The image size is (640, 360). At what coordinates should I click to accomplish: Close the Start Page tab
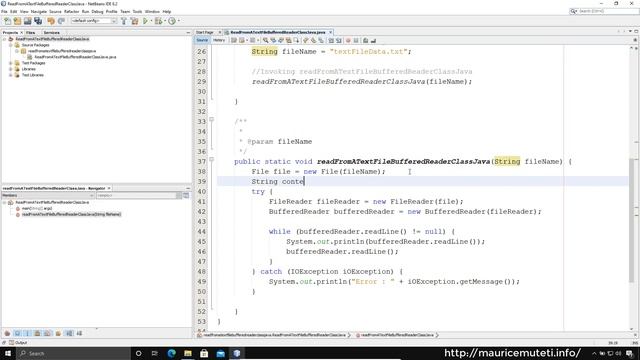220,32
